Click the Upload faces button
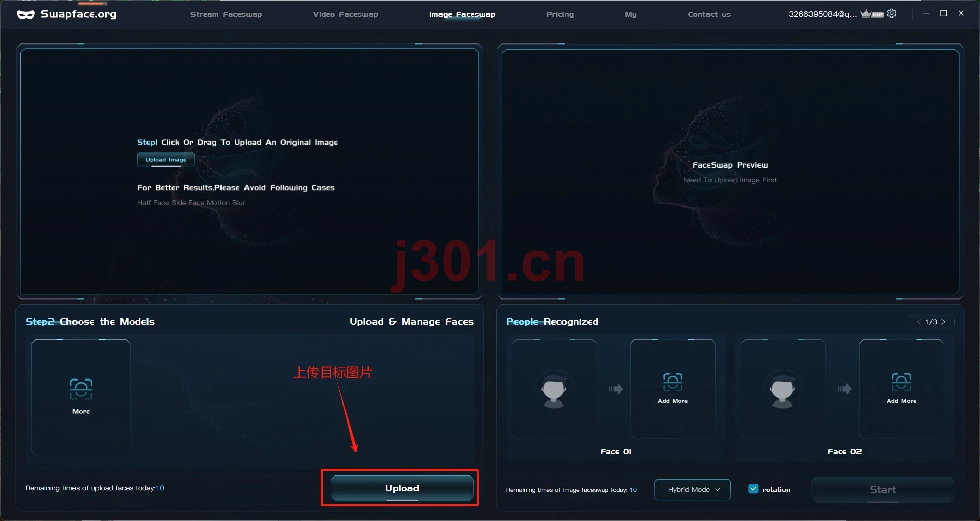The width and height of the screenshot is (980, 521). (402, 488)
